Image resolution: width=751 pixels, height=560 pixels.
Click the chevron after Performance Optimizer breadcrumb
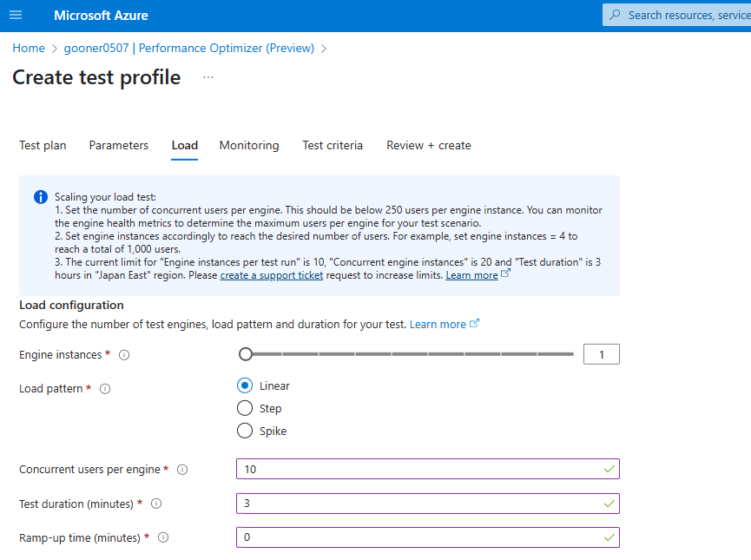[324, 49]
